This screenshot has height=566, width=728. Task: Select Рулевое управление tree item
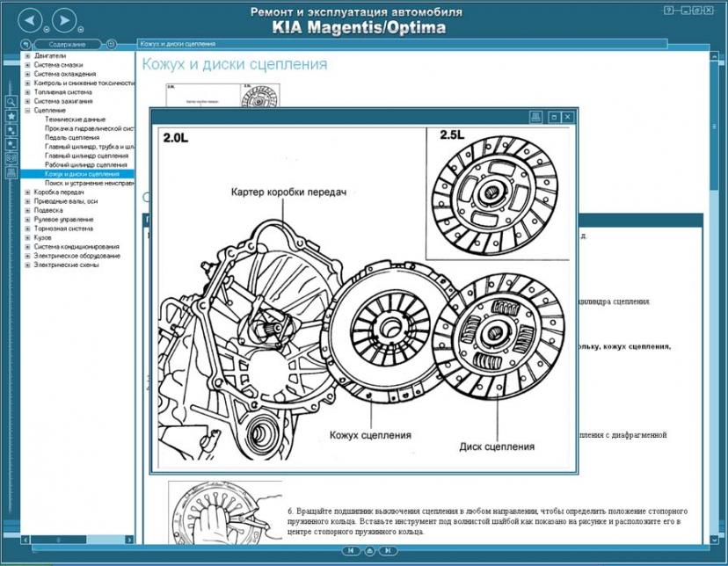[x=63, y=220]
